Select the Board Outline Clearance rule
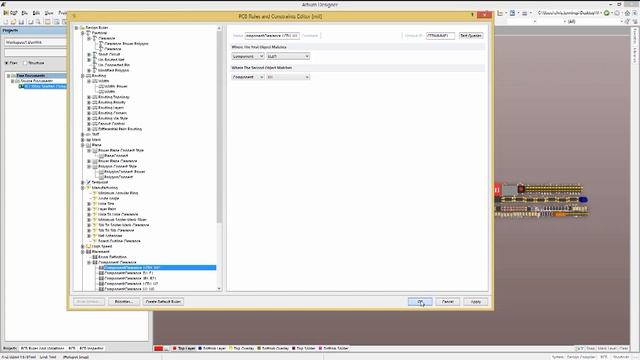 [x=119, y=241]
